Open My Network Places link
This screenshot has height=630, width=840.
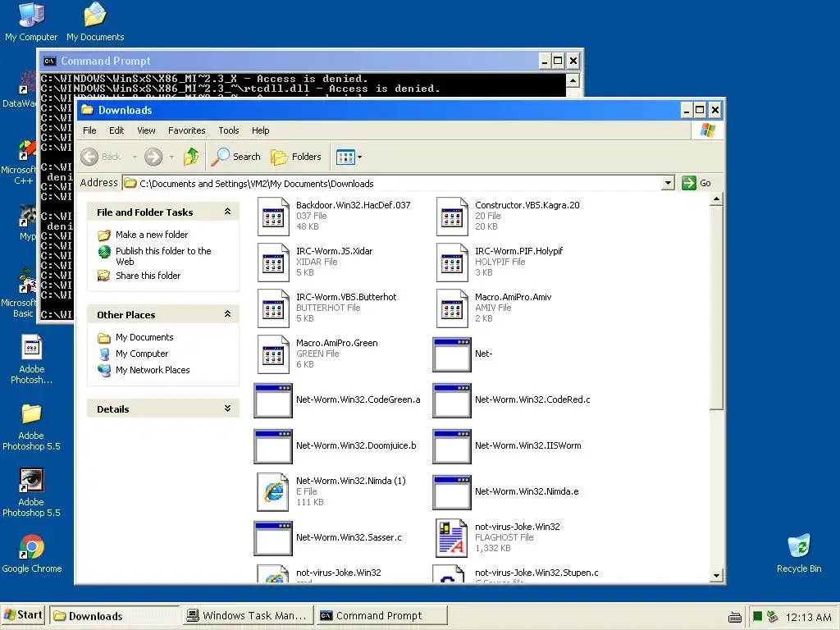[x=153, y=370]
